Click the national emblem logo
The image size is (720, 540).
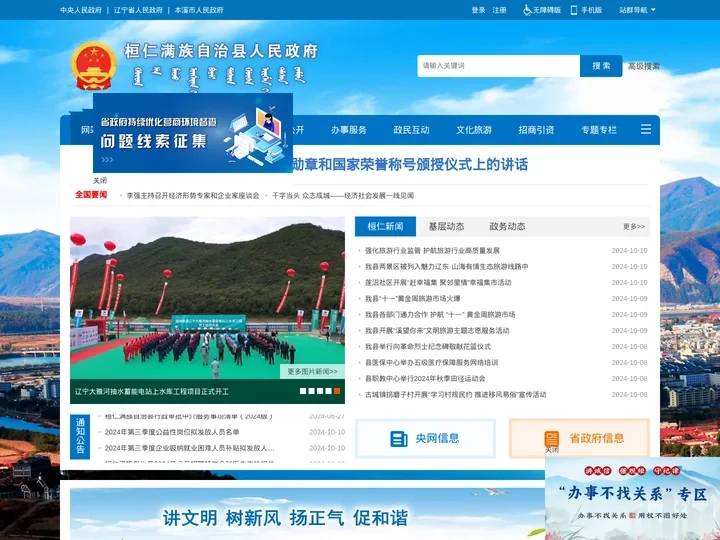[x=94, y=66]
